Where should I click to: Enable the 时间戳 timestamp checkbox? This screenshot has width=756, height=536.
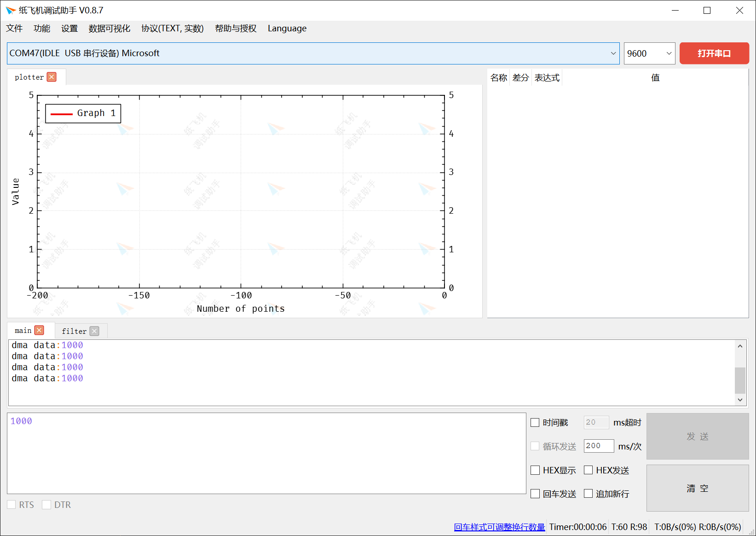(x=535, y=422)
